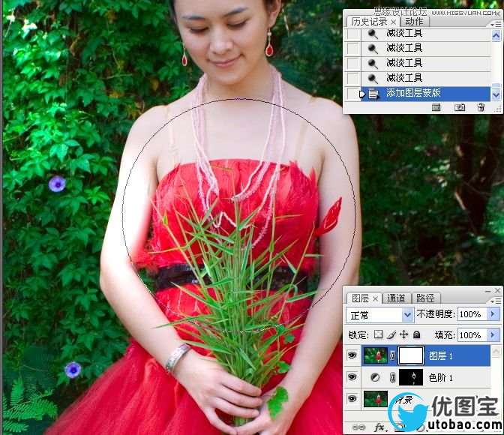Image resolution: width=504 pixels, height=435 pixels.
Task: Hide 色阶 1 layer using its eye icon
Action: [x=352, y=376]
